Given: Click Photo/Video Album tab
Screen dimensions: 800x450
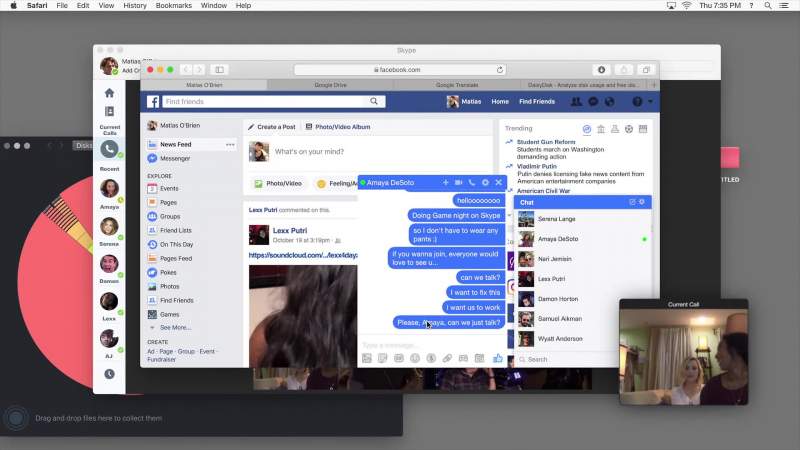Looking at the screenshot, I should click(338, 127).
